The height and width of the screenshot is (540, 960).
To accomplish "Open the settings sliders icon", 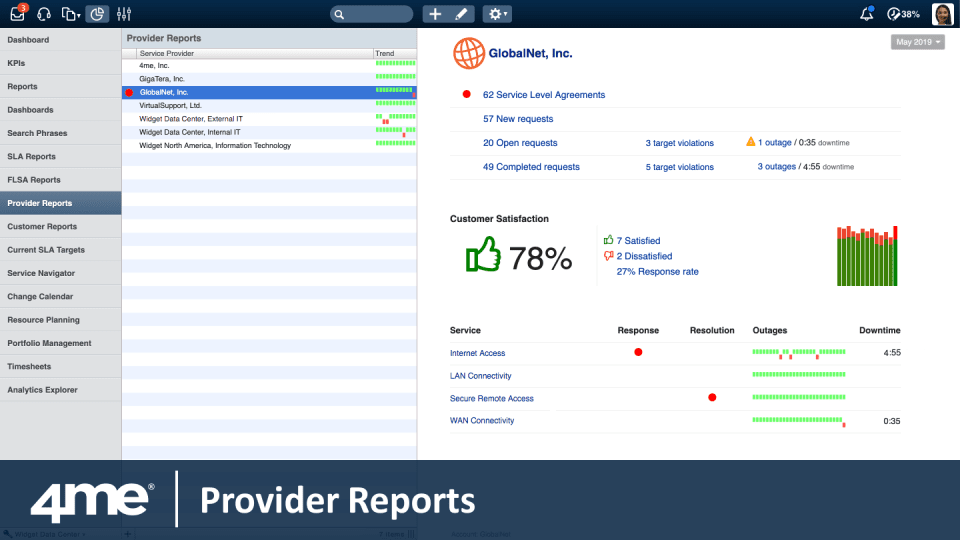I will coord(124,14).
